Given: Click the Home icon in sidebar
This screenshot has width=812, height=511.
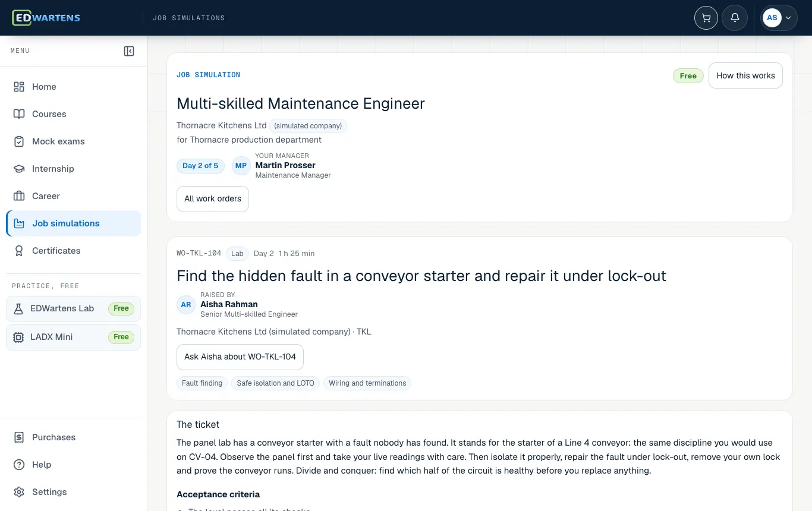Looking at the screenshot, I should [19, 87].
